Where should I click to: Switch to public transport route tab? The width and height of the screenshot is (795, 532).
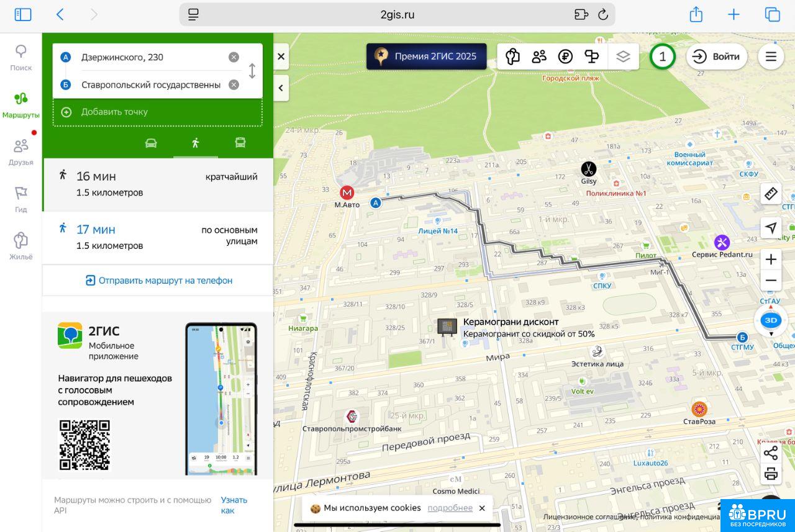click(240, 143)
